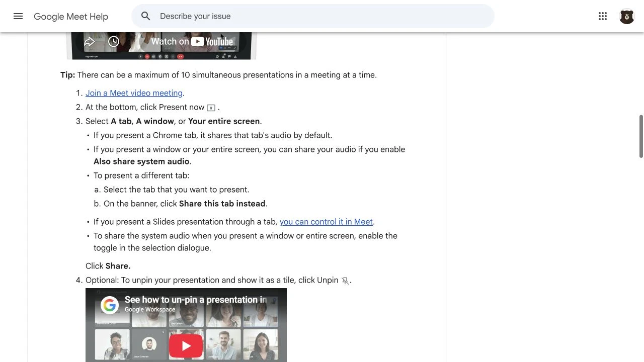
Task: Open you can control it in Meet link
Action: pos(326,222)
